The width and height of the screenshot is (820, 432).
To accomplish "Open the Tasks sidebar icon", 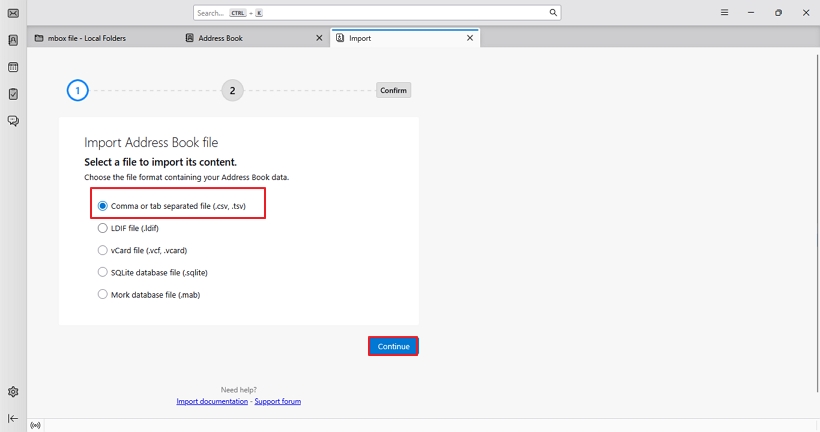I will pos(13,94).
